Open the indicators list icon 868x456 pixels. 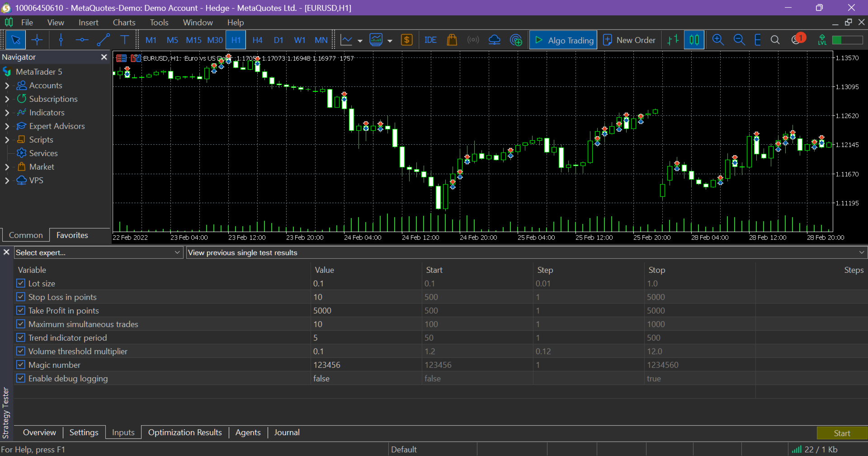coord(376,40)
